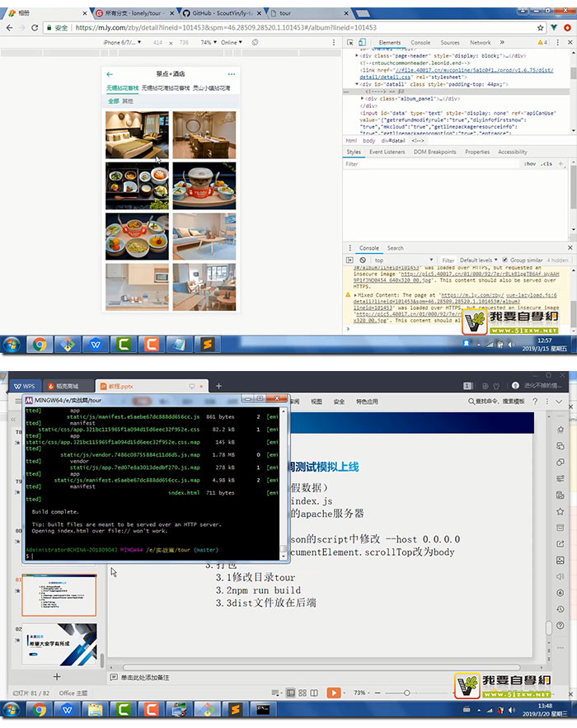Bookmark page with the star icon
Screen dimensions: 577x728
[x=541, y=28]
